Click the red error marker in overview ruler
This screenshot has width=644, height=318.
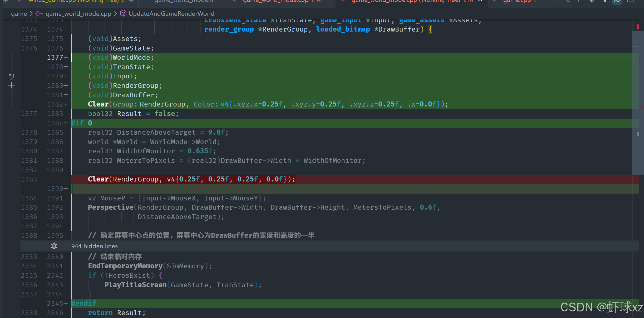[638, 27]
